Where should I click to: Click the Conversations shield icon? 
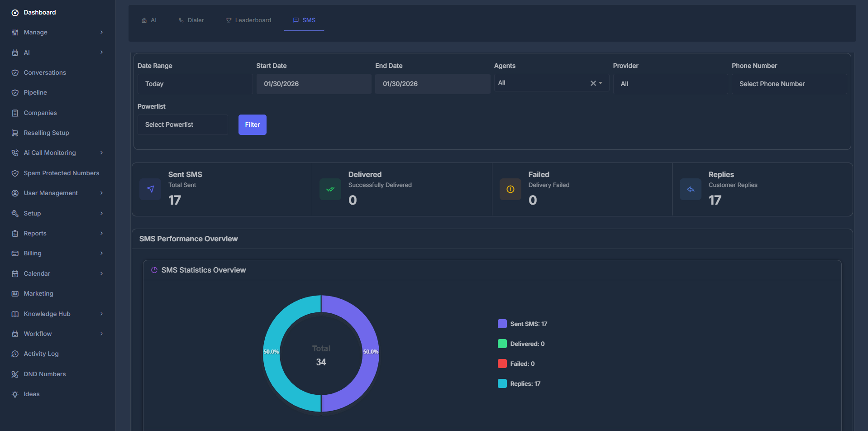[15, 73]
